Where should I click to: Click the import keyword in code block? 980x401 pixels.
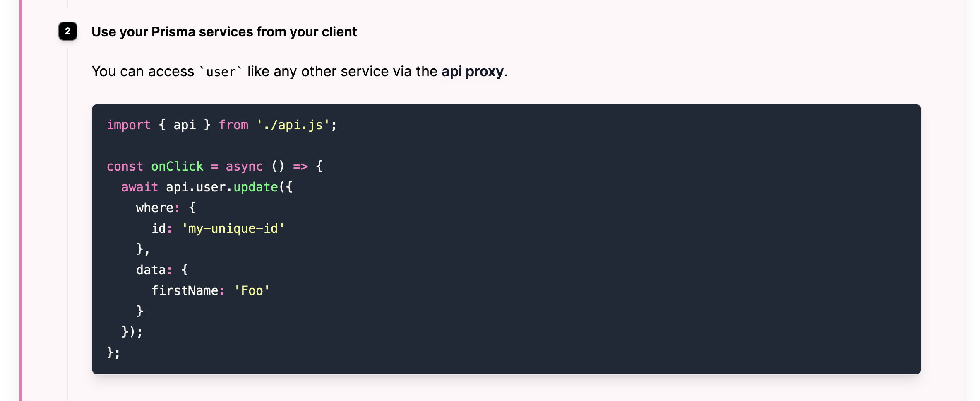[x=129, y=125]
